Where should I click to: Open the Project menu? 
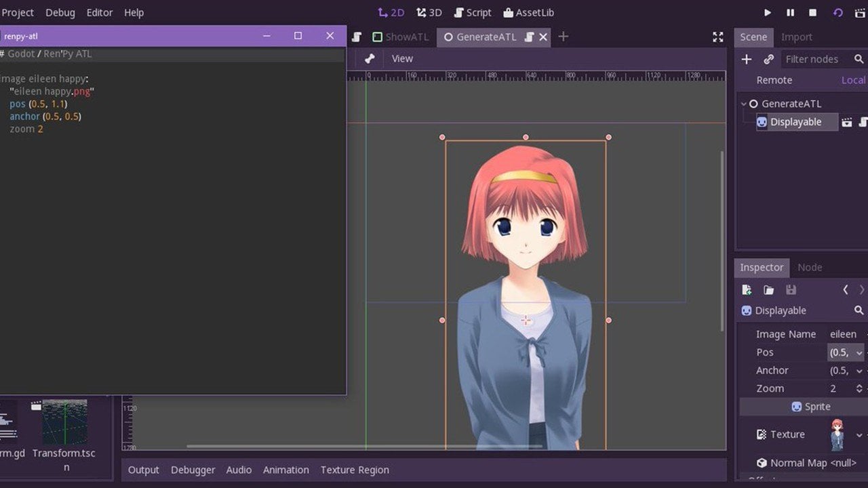[18, 12]
